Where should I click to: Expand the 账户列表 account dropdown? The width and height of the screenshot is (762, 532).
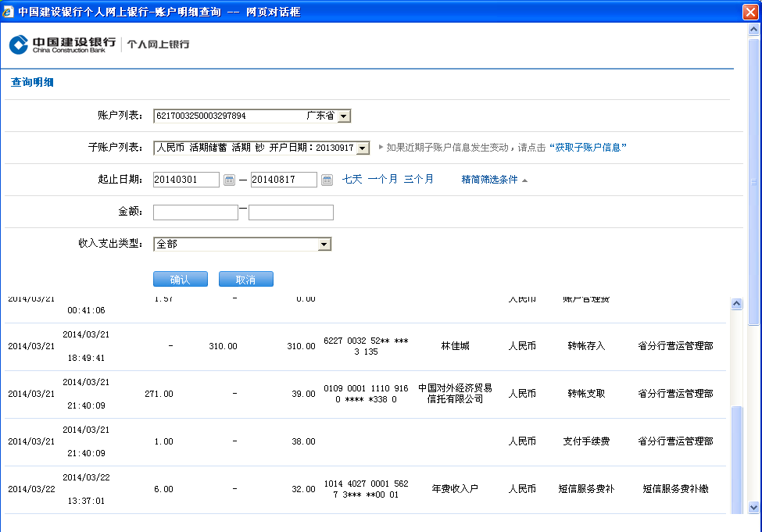click(x=344, y=116)
